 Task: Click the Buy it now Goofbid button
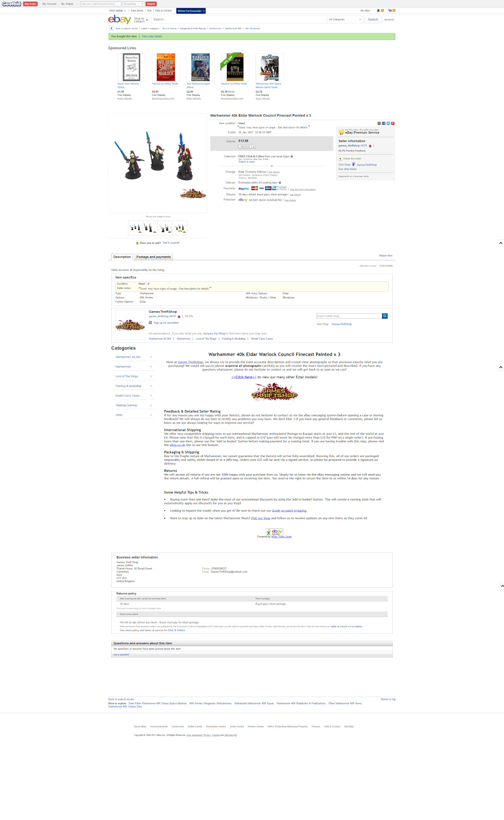click(x=30, y=4)
